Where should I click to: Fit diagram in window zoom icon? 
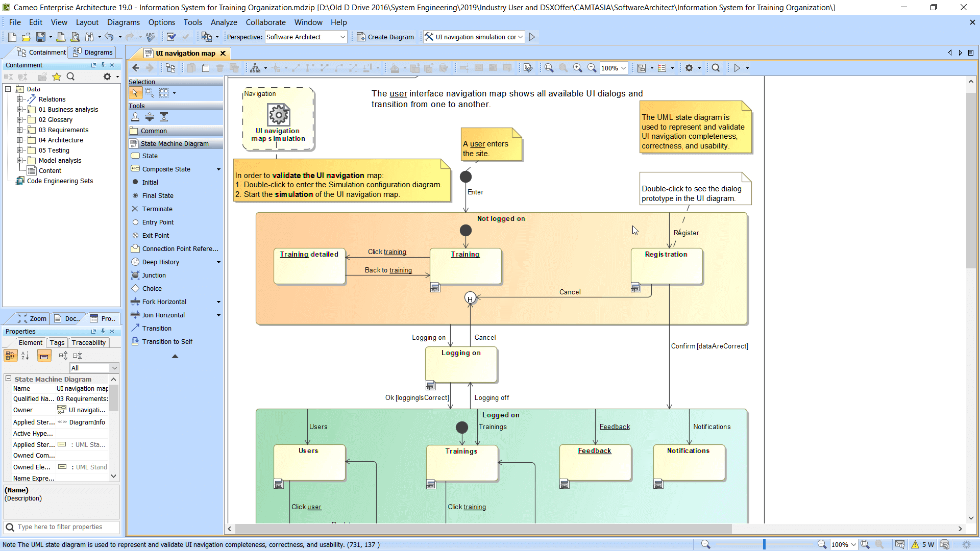549,68
